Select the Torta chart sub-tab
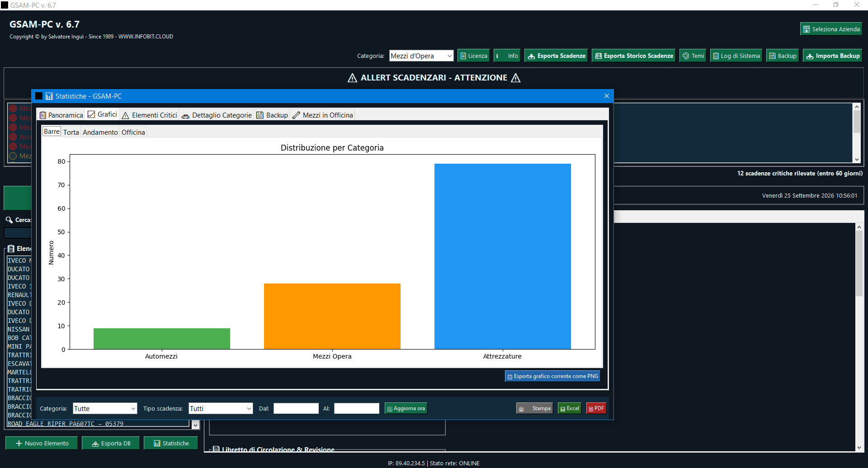 (x=71, y=132)
